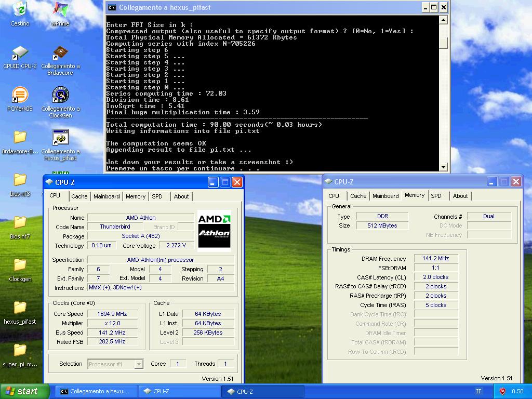Click the Revision value A4

point(220,278)
